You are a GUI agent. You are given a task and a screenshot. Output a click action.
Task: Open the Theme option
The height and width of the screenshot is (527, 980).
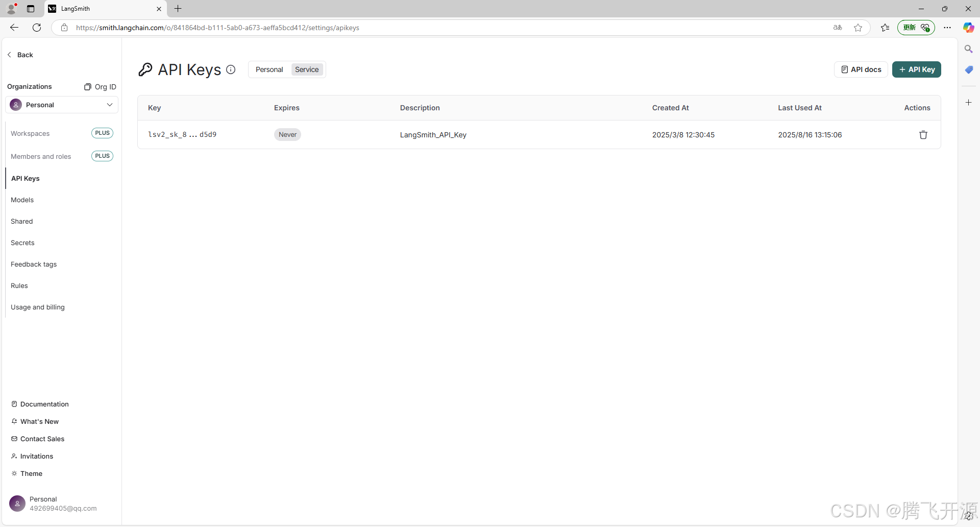27,473
